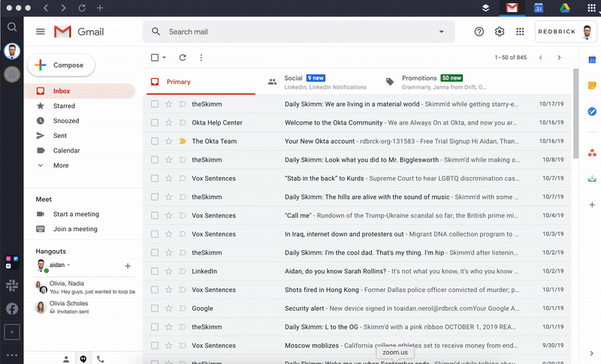Open the Calendar side panel icon

pyautogui.click(x=592, y=59)
